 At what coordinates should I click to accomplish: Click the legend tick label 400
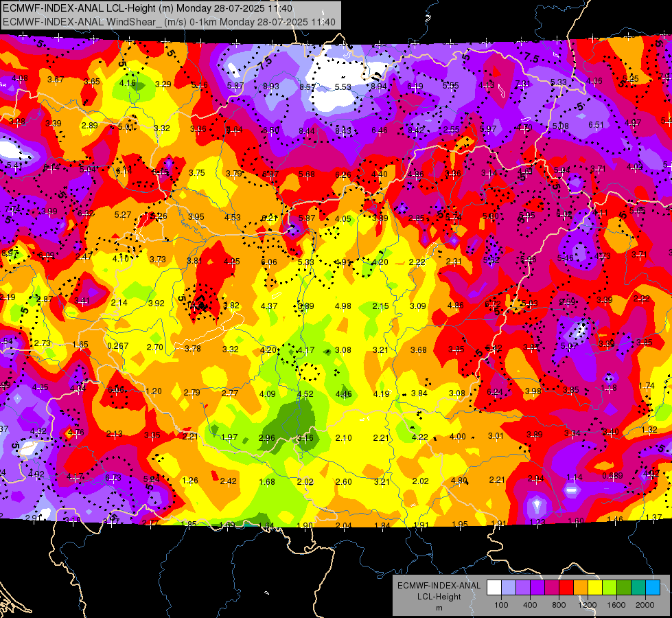tap(530, 605)
